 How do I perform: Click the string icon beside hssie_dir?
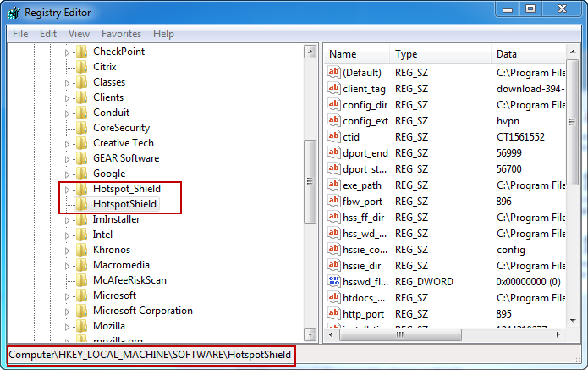(x=333, y=265)
